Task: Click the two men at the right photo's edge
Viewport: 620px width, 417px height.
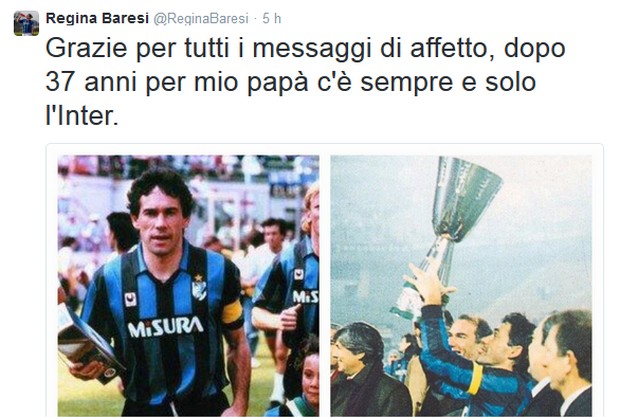Action: click(558, 364)
